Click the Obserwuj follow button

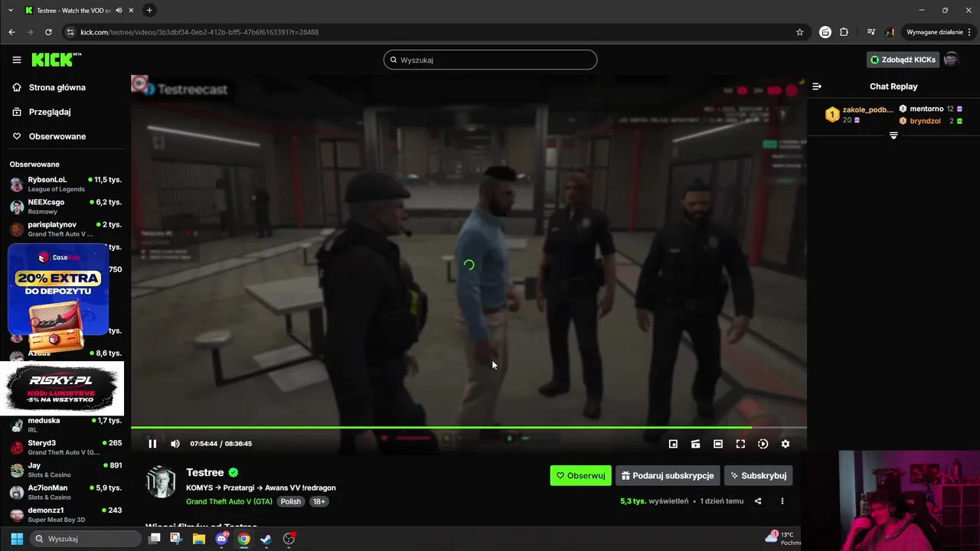click(x=580, y=475)
